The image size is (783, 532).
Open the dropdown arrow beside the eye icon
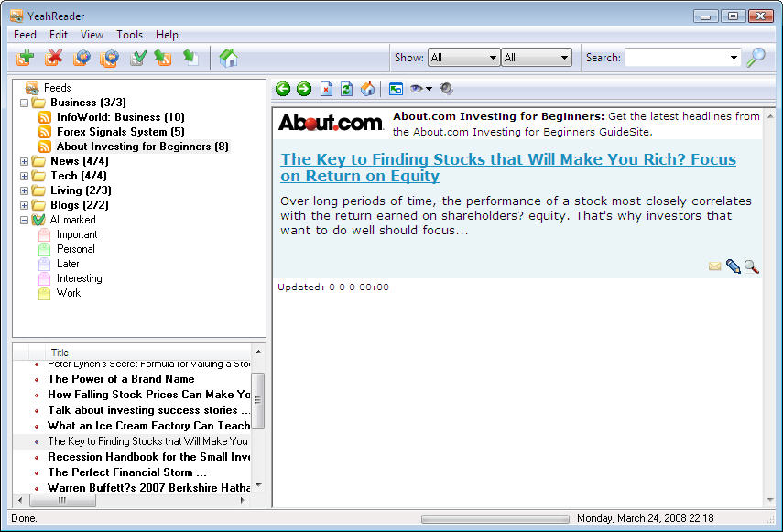[x=429, y=89]
